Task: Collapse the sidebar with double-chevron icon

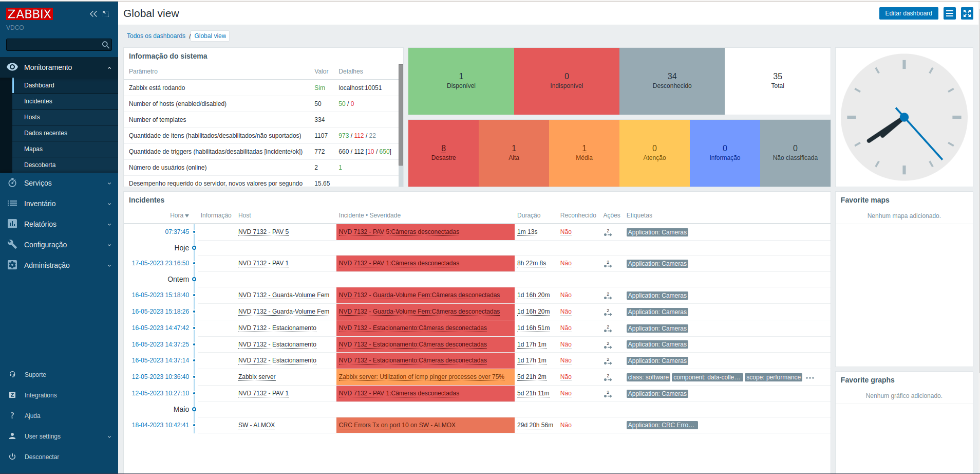Action: [x=93, y=14]
